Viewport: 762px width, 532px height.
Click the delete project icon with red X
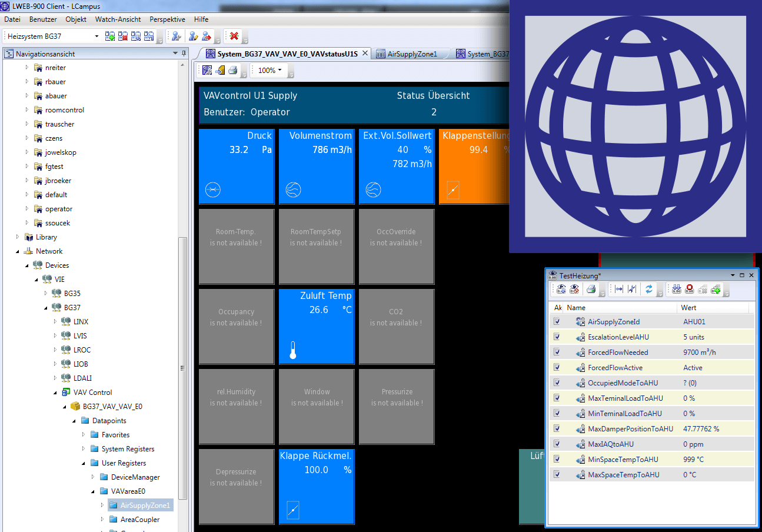[x=123, y=36]
